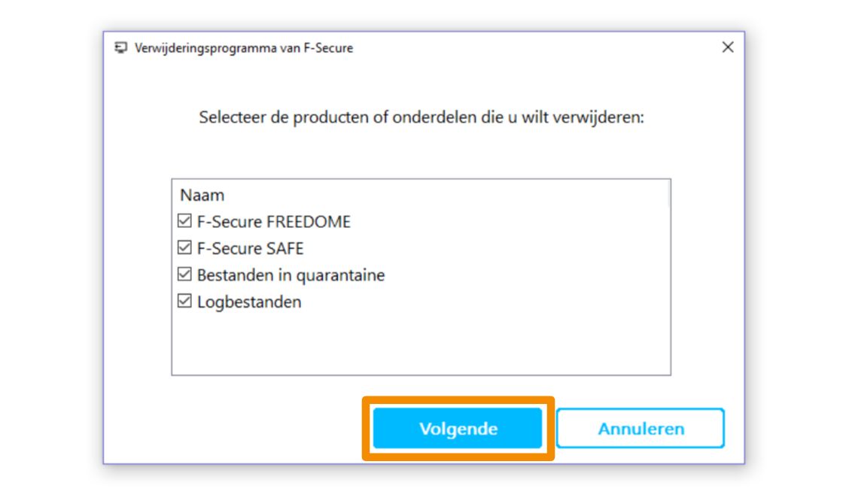The height and width of the screenshot is (504, 849).
Task: Click the blank title bar area beside title
Action: coord(527,48)
